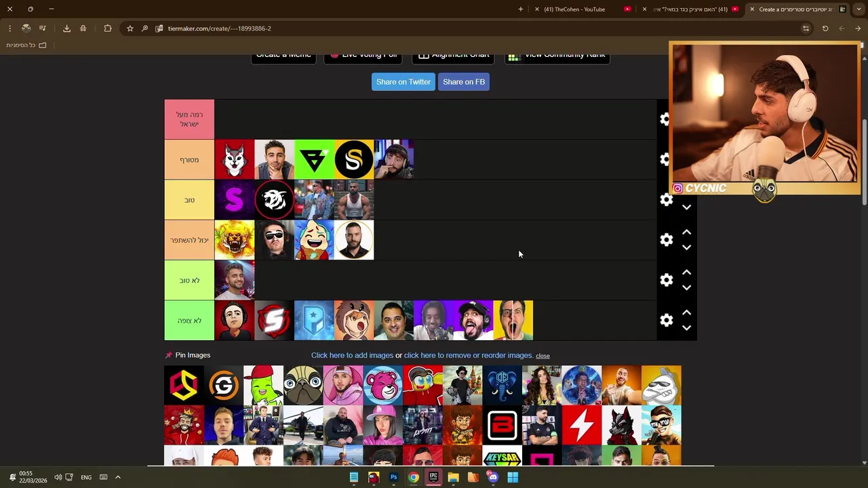Viewport: 868px width, 488px height.
Task: Open the Windows Start button
Action: tap(513, 477)
